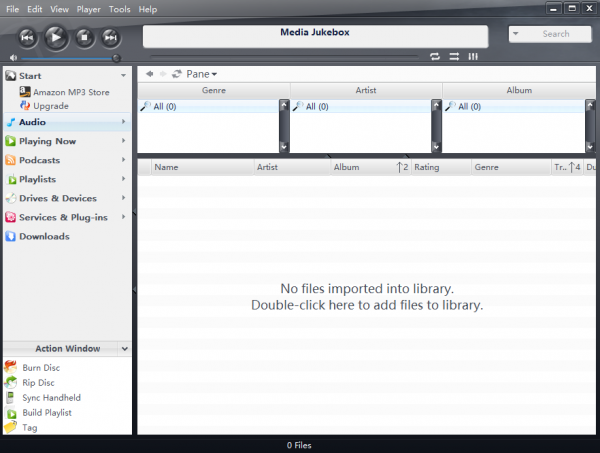The width and height of the screenshot is (600, 453).
Task: Sort by the Rating column
Action: pos(441,167)
